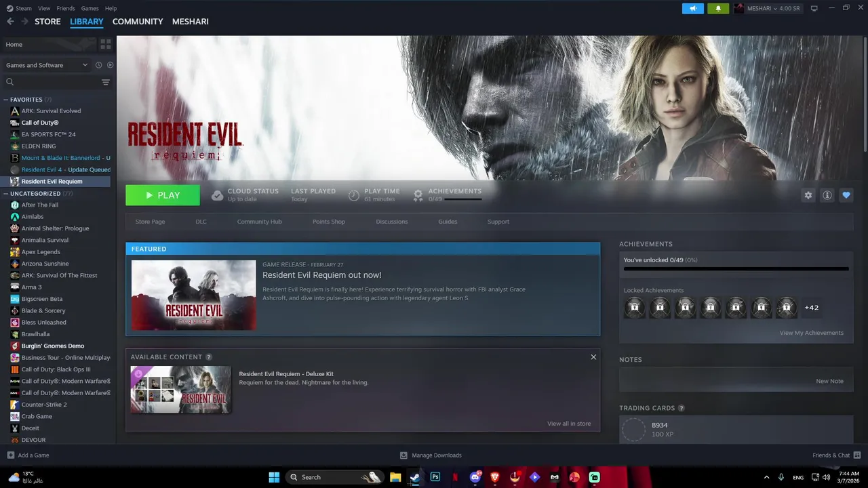Image resolution: width=868 pixels, height=488 pixels.
Task: Go forward with the right arrow
Action: coord(24,22)
